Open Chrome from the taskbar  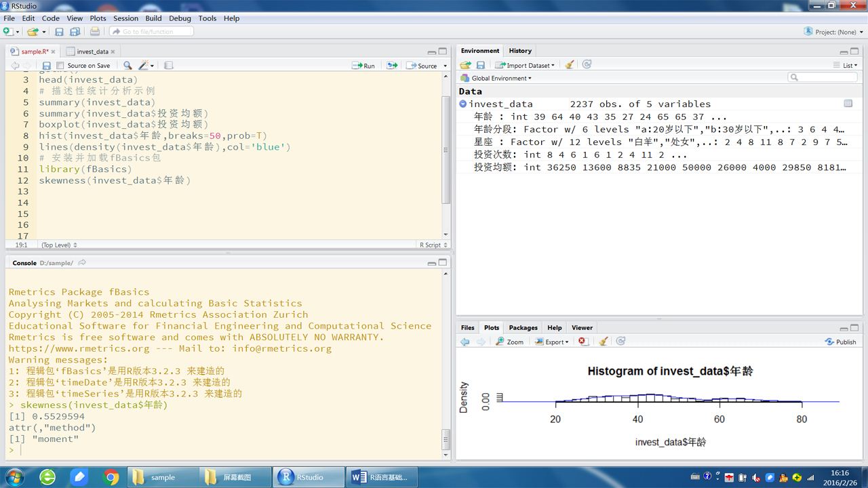coord(111,477)
